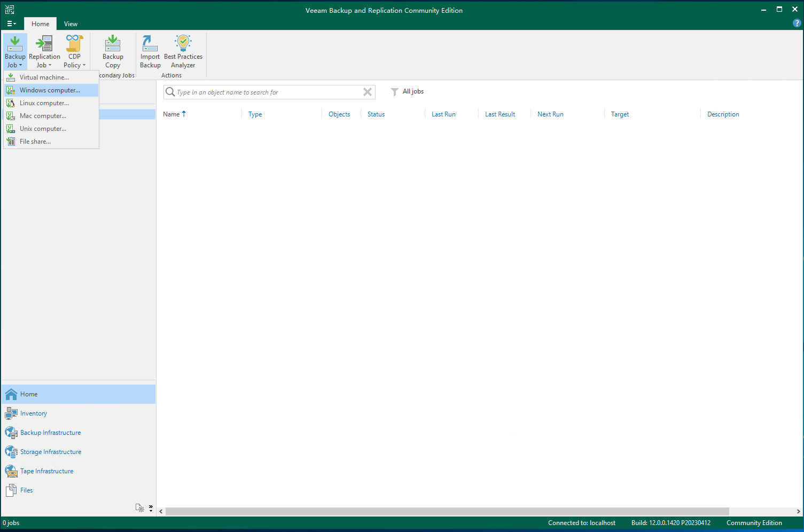This screenshot has width=804, height=532.
Task: Open the Home navigation view
Action: pyautogui.click(x=79, y=394)
